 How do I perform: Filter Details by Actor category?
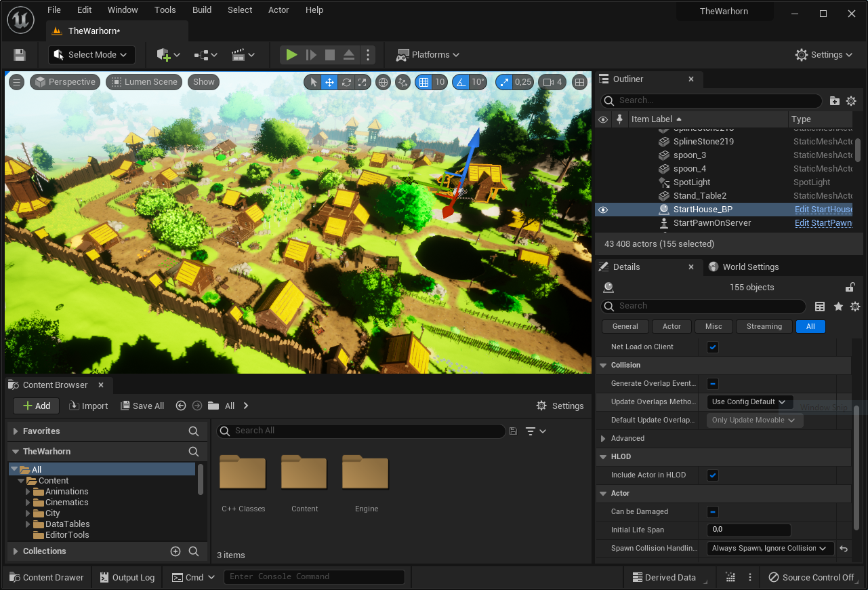coord(671,327)
